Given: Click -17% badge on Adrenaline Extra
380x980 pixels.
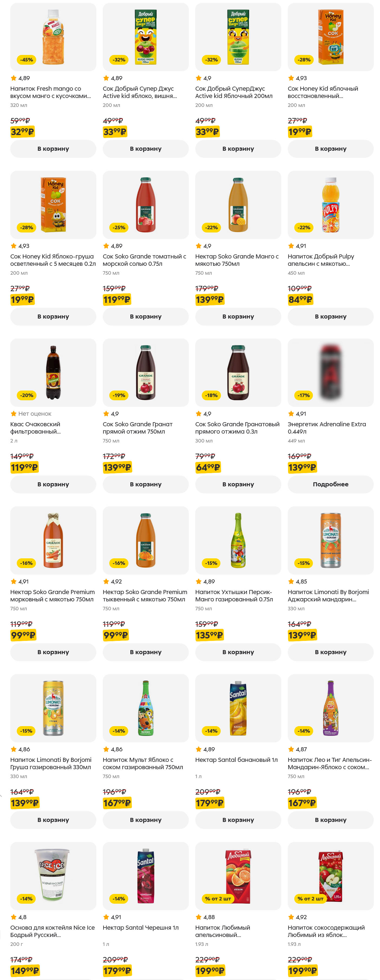Looking at the screenshot, I should coord(304,395).
